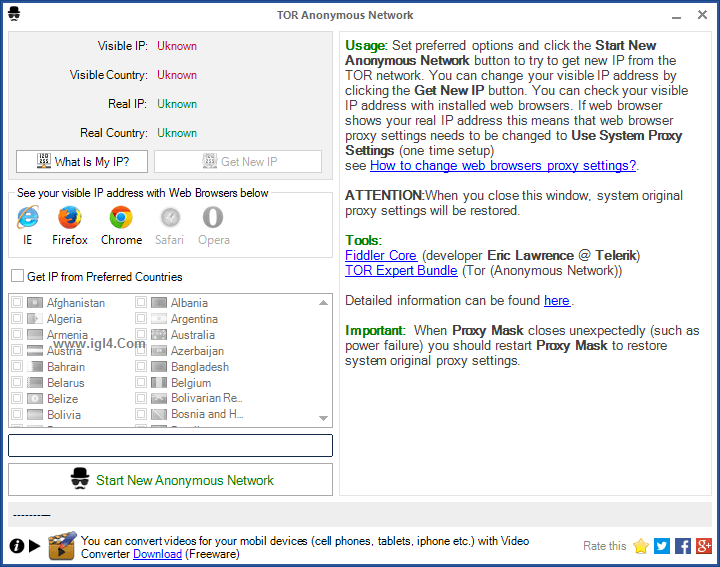Open the 'here' detailed information link
Screen dimensions: 720x567
tap(557, 301)
